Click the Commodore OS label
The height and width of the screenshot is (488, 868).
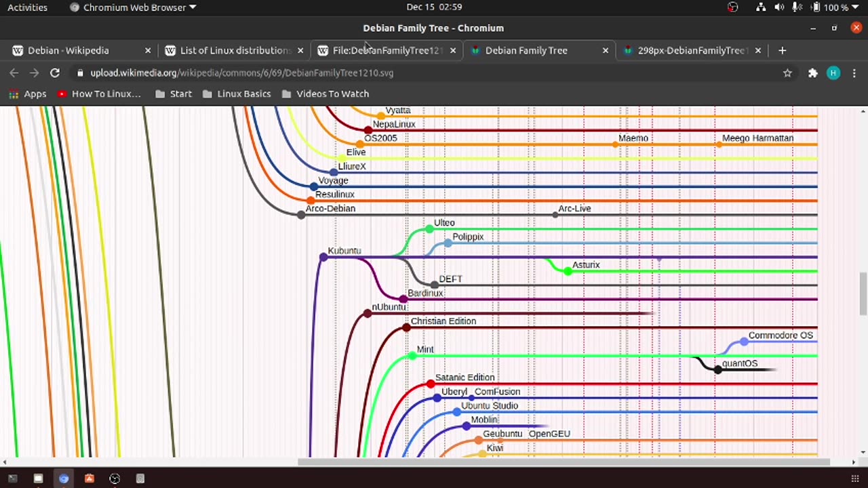(x=781, y=335)
